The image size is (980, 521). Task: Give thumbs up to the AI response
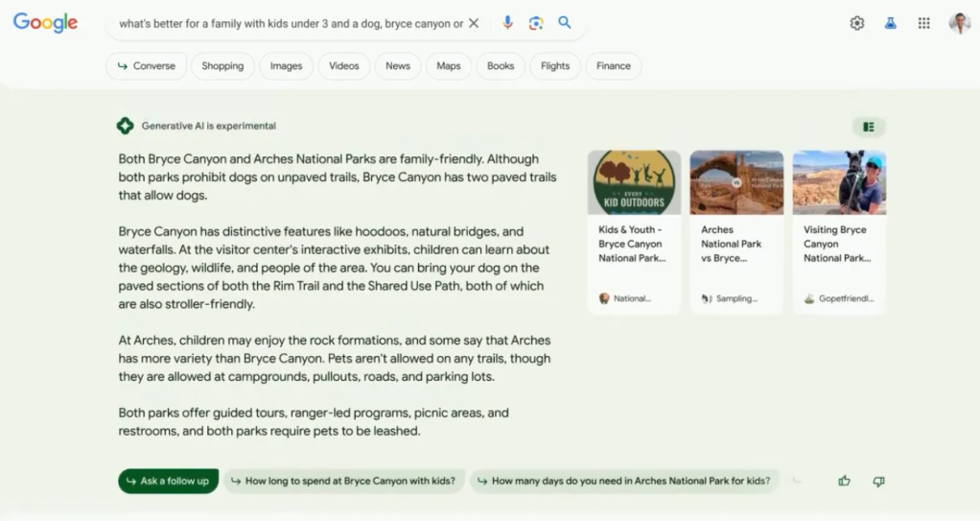(x=844, y=481)
